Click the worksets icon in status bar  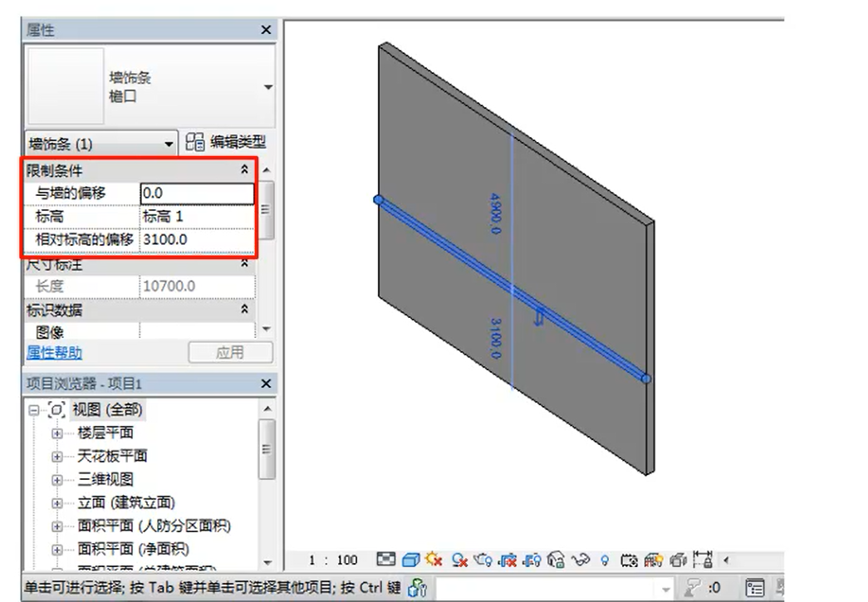coord(418,589)
